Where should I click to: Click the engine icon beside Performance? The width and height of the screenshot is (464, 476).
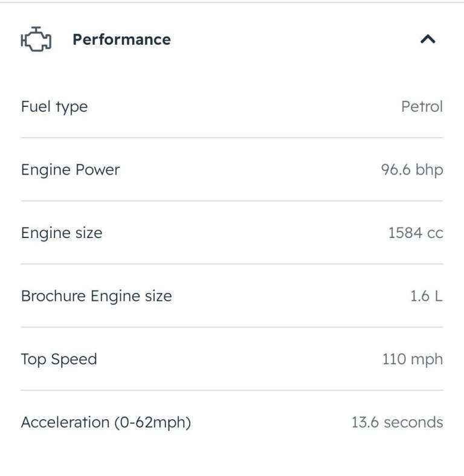pos(36,39)
